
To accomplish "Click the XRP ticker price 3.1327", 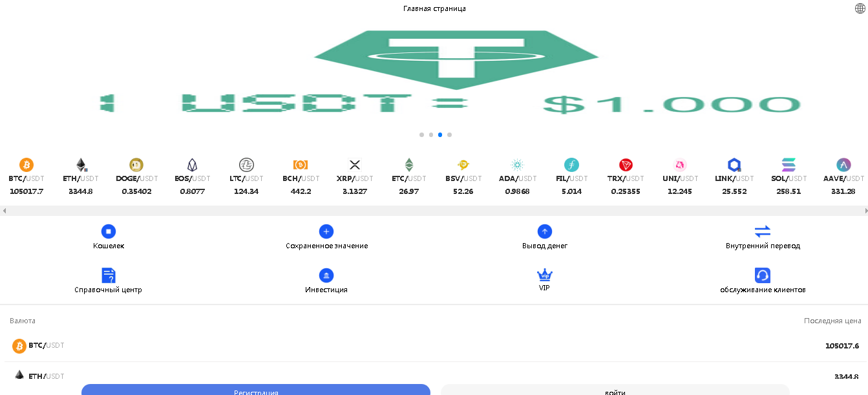I will [x=355, y=191].
